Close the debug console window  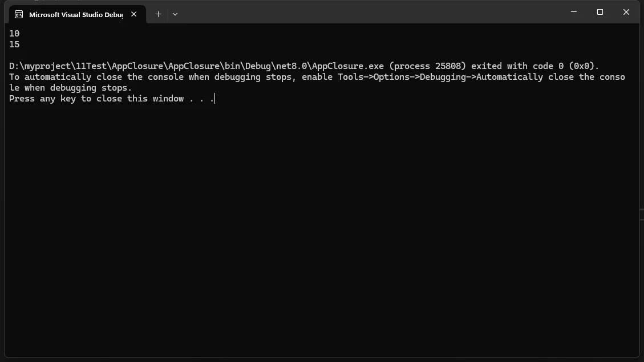626,12
